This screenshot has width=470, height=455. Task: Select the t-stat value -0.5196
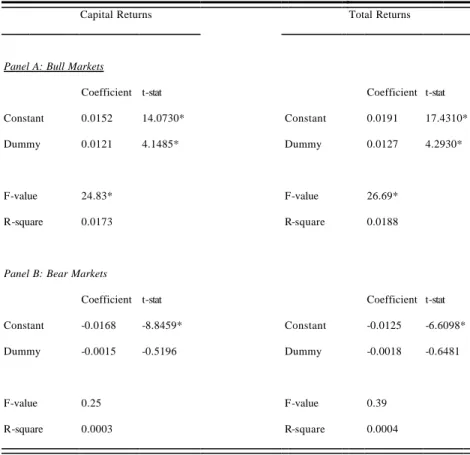159,351
